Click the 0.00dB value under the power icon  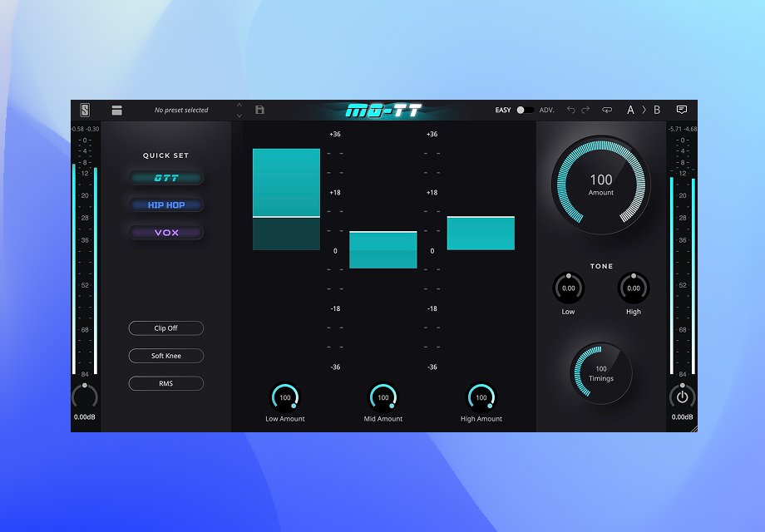(682, 417)
